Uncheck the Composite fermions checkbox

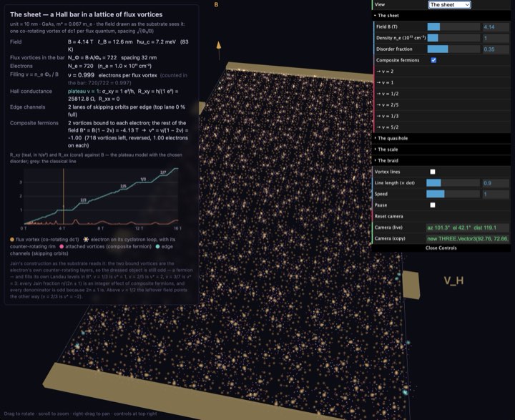tap(433, 60)
